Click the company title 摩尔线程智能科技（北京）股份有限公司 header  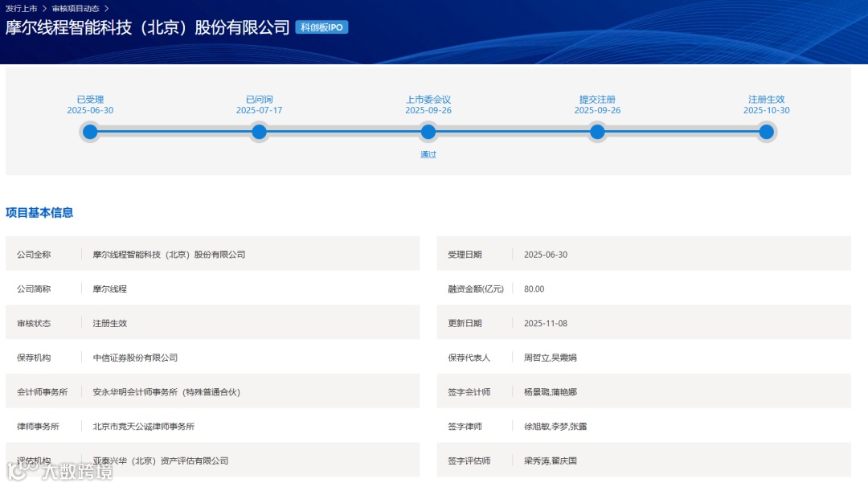[148, 27]
